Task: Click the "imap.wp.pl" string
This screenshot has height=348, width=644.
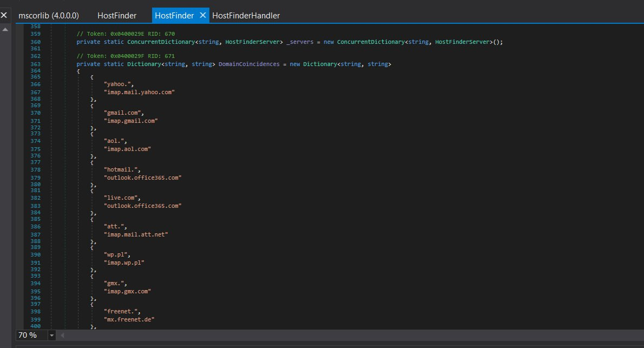Action: tap(124, 263)
